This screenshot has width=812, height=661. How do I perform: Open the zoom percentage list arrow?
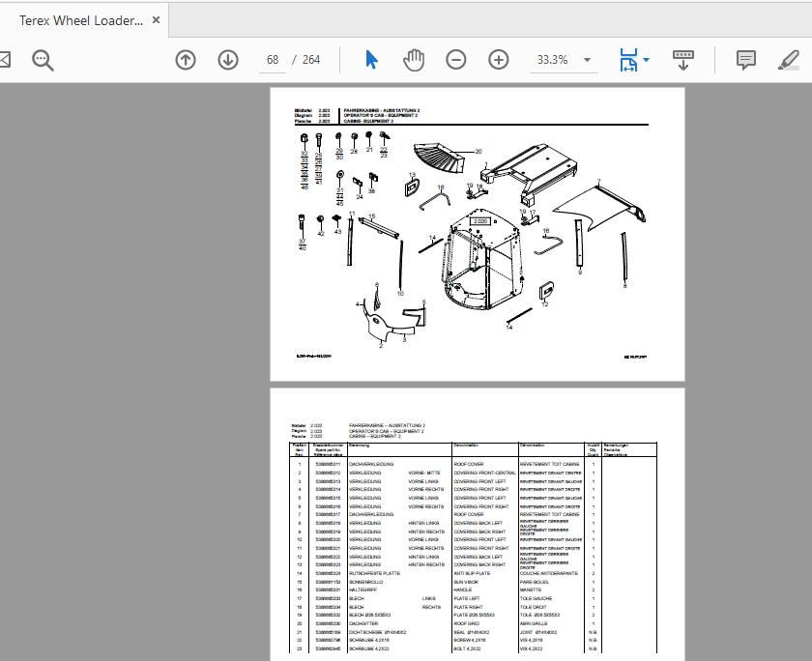588,59
